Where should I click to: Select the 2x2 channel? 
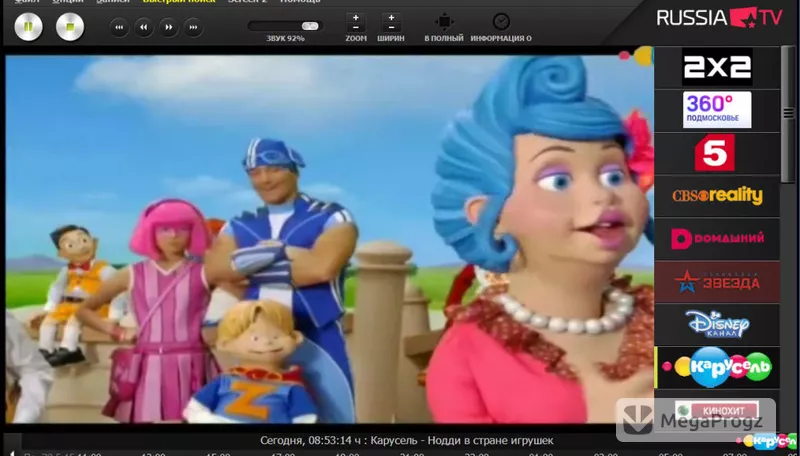point(717,67)
